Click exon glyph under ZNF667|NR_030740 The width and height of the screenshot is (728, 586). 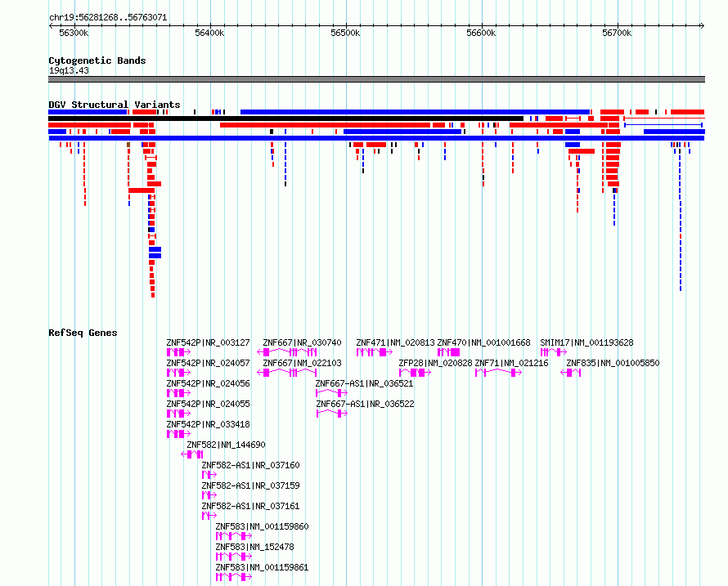point(287,352)
